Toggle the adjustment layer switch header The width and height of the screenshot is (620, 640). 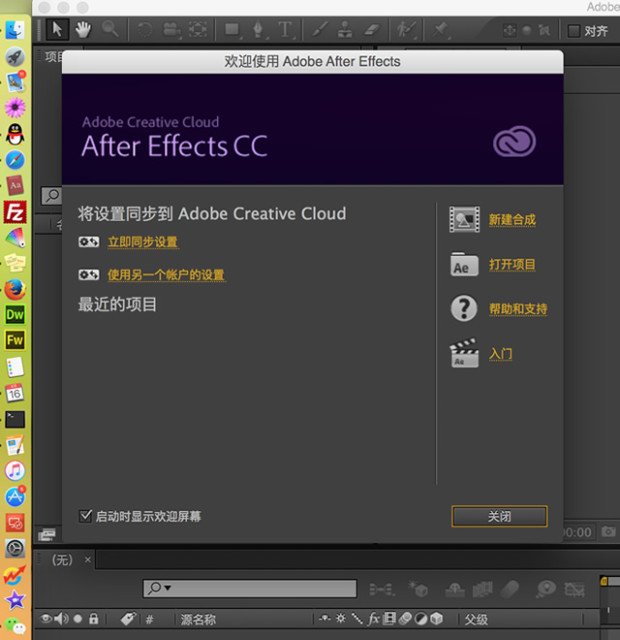tap(420, 619)
